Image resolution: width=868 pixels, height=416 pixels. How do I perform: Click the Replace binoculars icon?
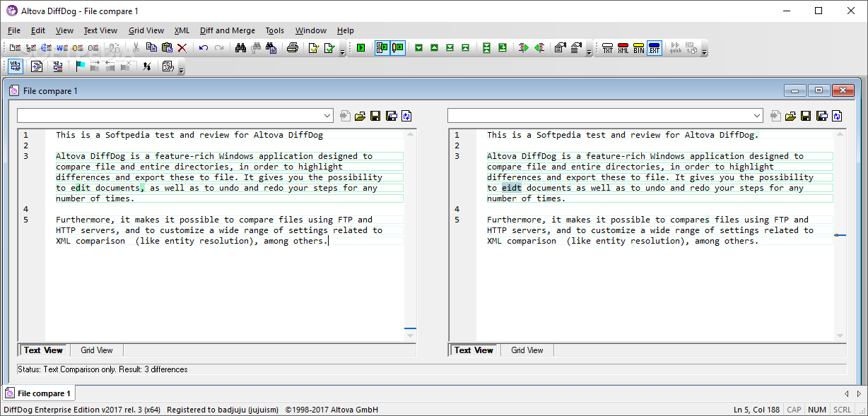coord(271,47)
